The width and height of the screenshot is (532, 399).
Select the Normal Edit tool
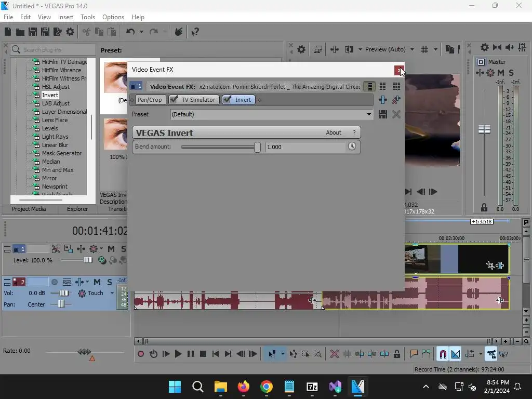click(x=272, y=354)
